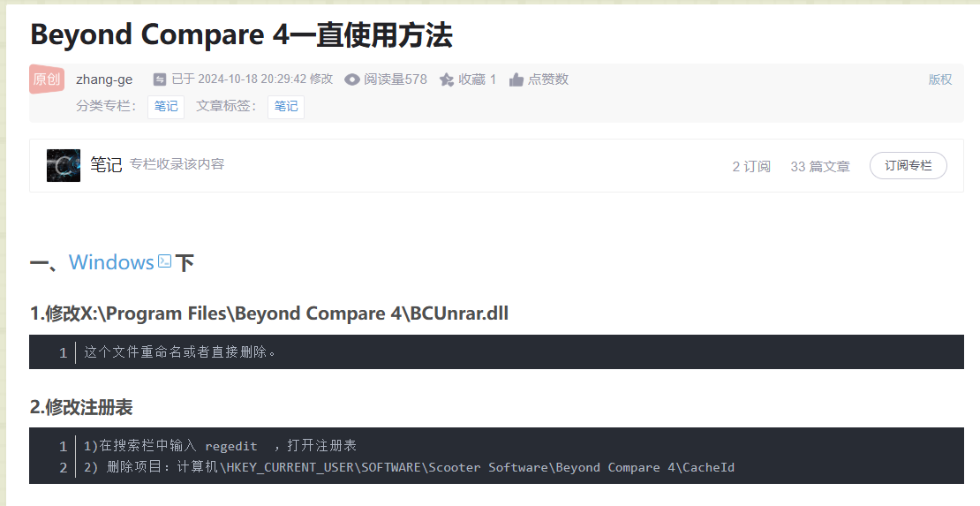Click the 已于 2024-10-18 20:29:42 修改 timestamp

(x=253, y=79)
